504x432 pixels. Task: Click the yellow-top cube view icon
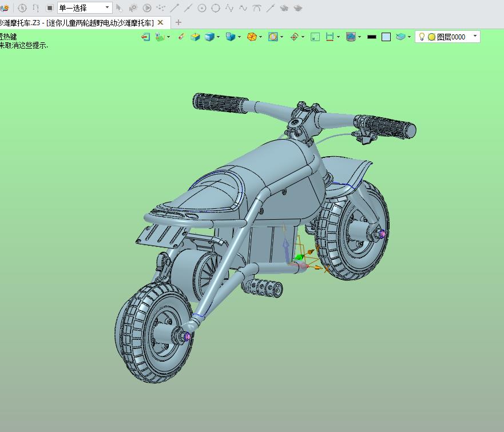click(x=195, y=37)
